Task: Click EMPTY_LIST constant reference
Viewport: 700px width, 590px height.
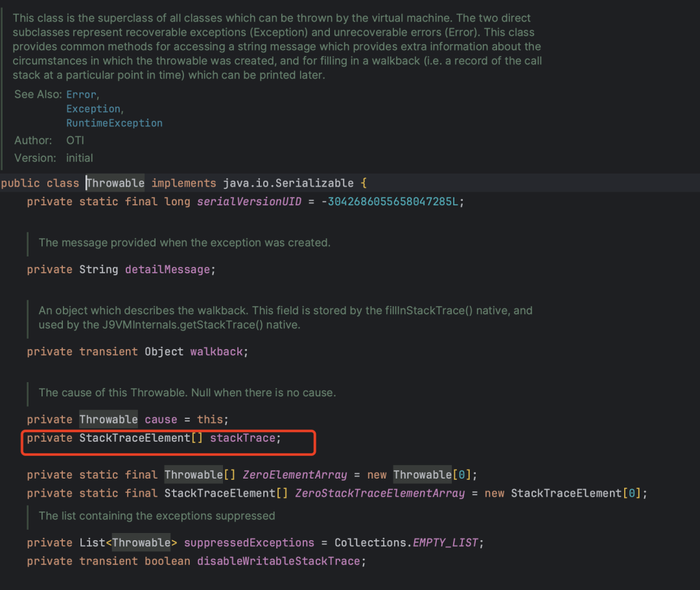Action: pos(445,543)
